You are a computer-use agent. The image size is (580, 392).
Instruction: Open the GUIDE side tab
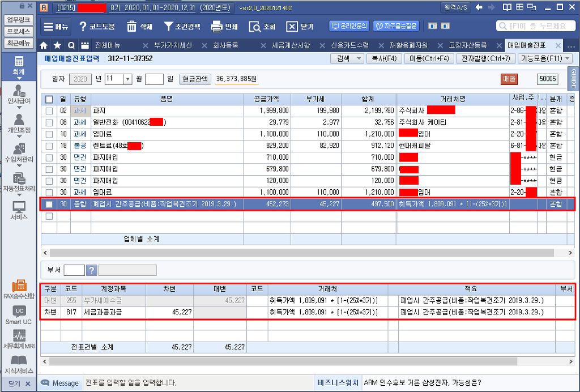(573, 79)
